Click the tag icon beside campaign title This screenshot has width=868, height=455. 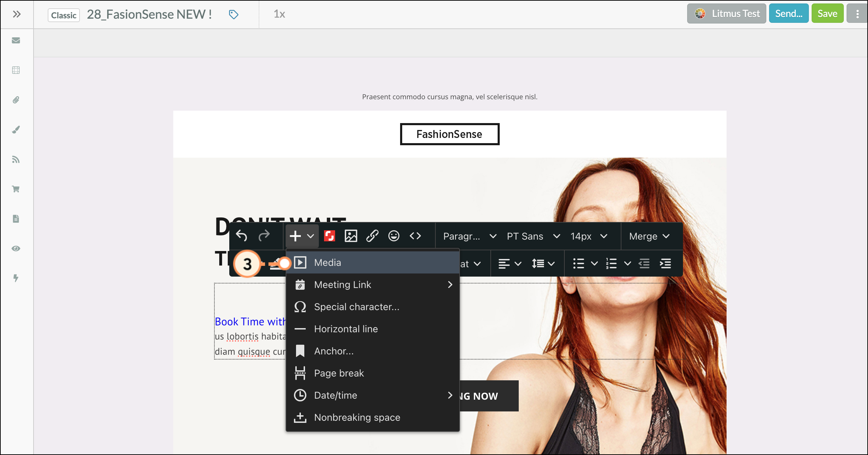(234, 15)
